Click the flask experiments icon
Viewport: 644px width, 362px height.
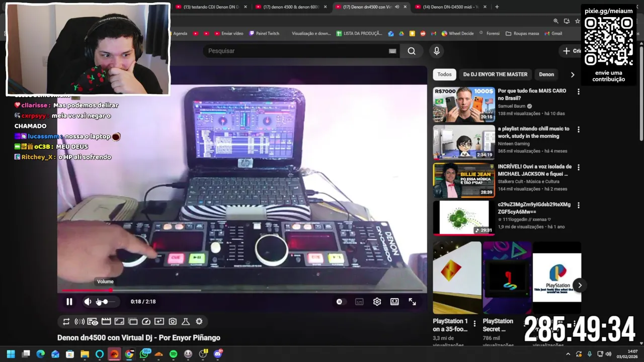186,321
